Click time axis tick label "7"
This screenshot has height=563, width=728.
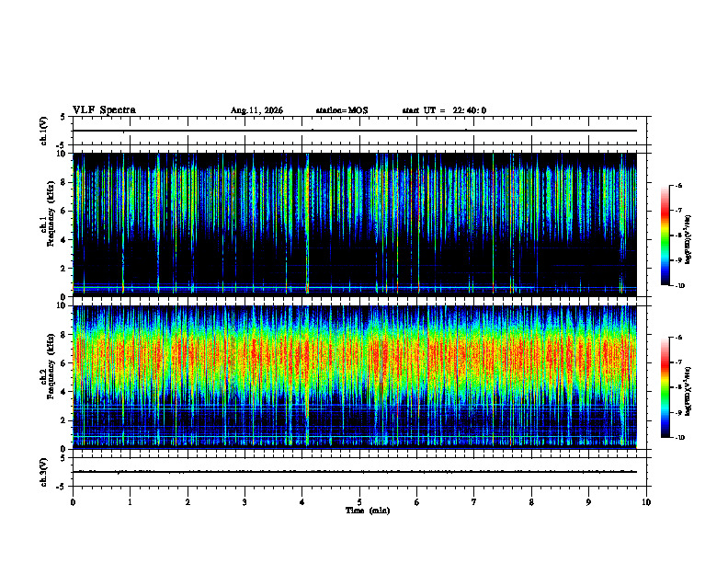[x=474, y=502]
